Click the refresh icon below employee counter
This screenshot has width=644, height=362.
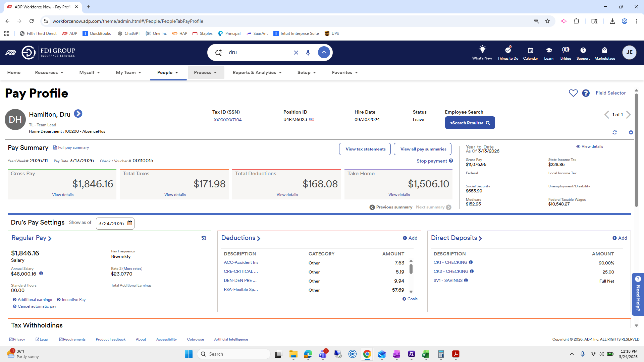pyautogui.click(x=614, y=132)
